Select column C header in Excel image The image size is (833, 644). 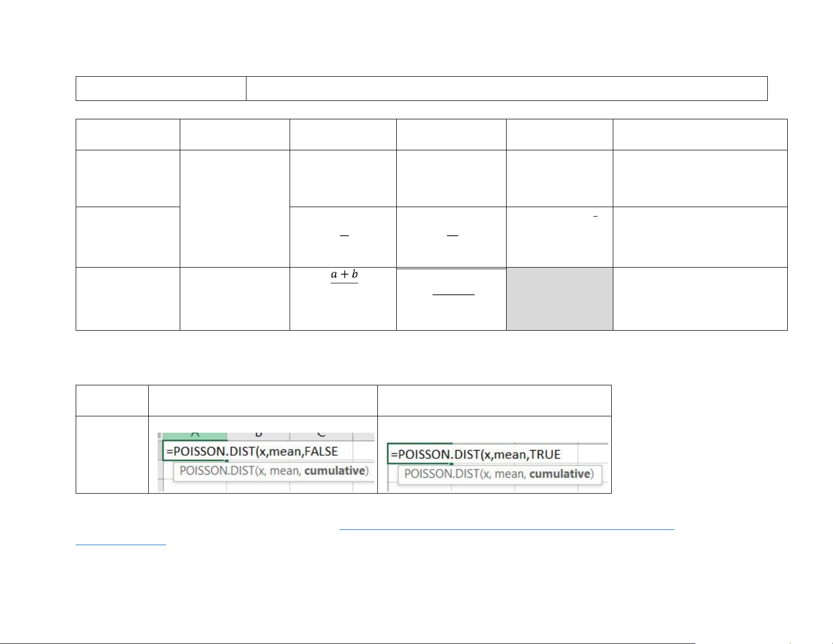click(321, 435)
